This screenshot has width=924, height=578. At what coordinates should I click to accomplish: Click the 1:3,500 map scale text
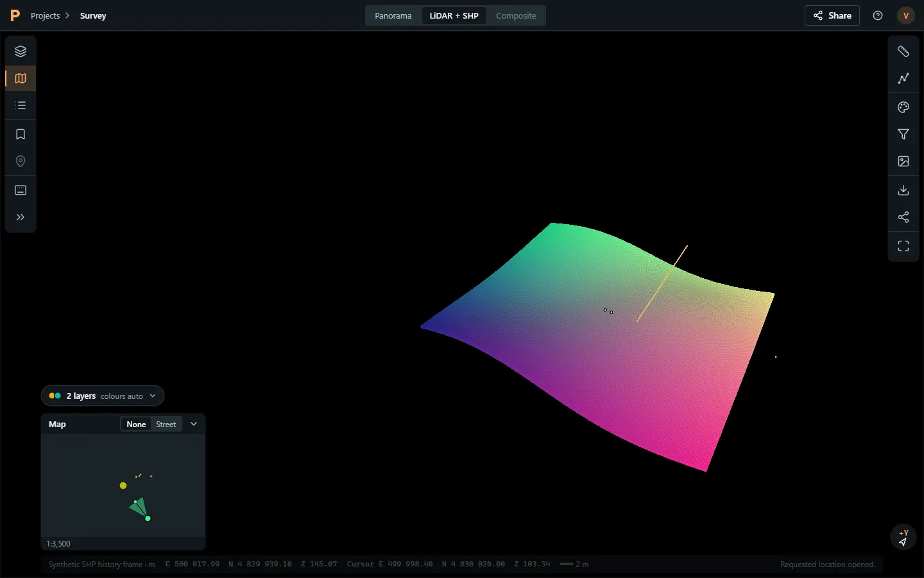click(58, 543)
